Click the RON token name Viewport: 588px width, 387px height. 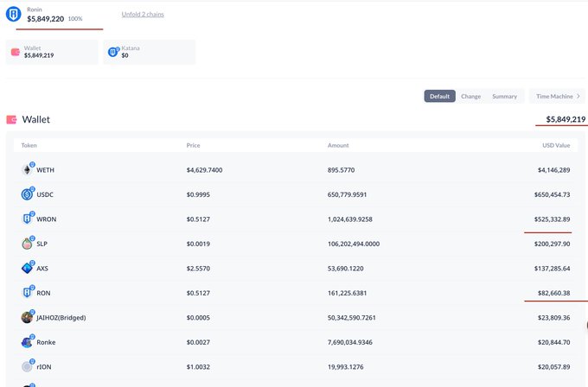click(x=43, y=293)
